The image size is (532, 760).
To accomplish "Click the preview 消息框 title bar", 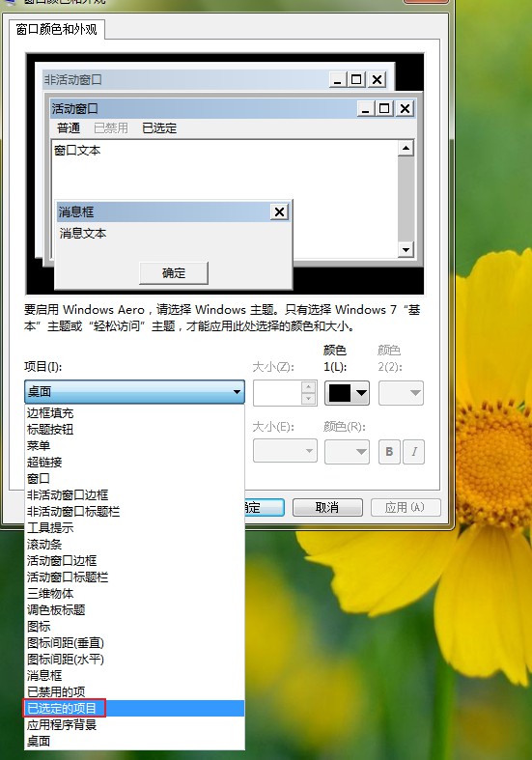I will click(x=163, y=211).
